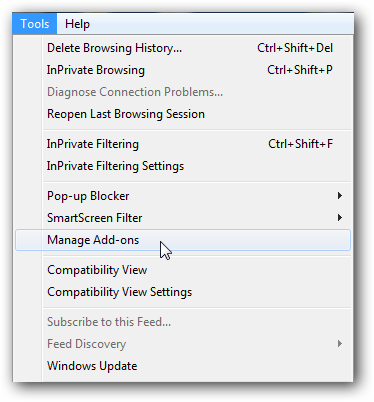Select Delete Browsing History
Viewport: 374px width, 402px height.
click(x=183, y=48)
